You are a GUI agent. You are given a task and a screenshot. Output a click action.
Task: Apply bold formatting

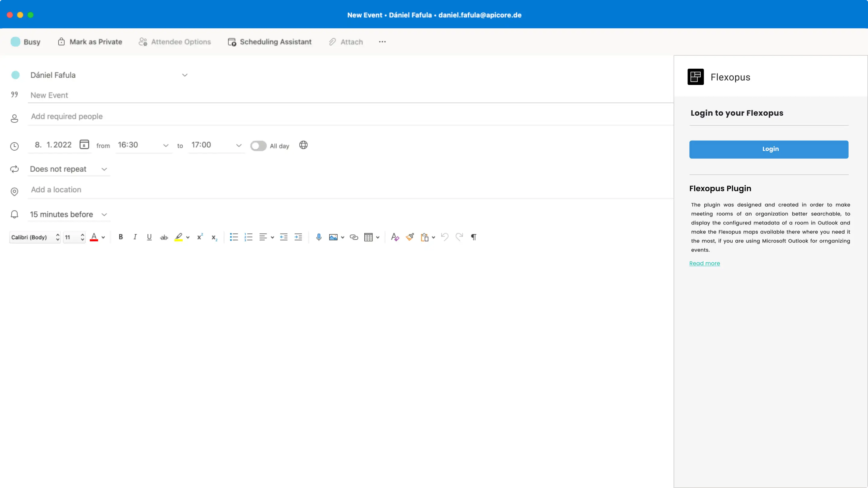[x=120, y=237]
